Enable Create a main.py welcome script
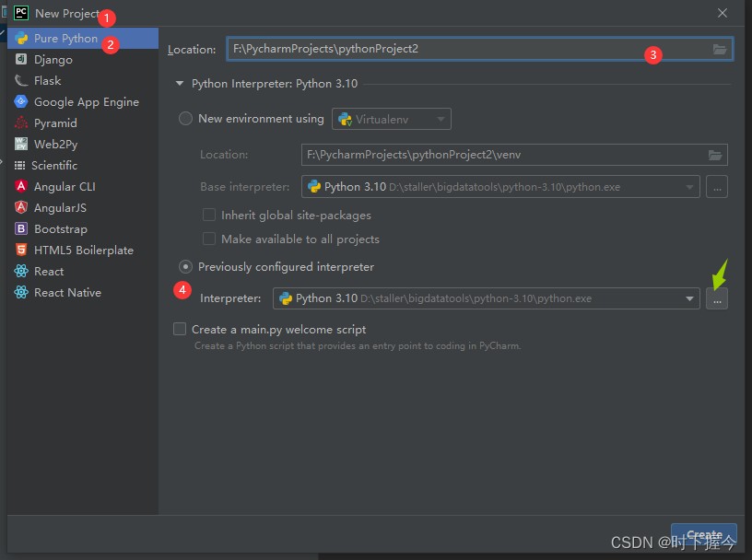 [180, 329]
